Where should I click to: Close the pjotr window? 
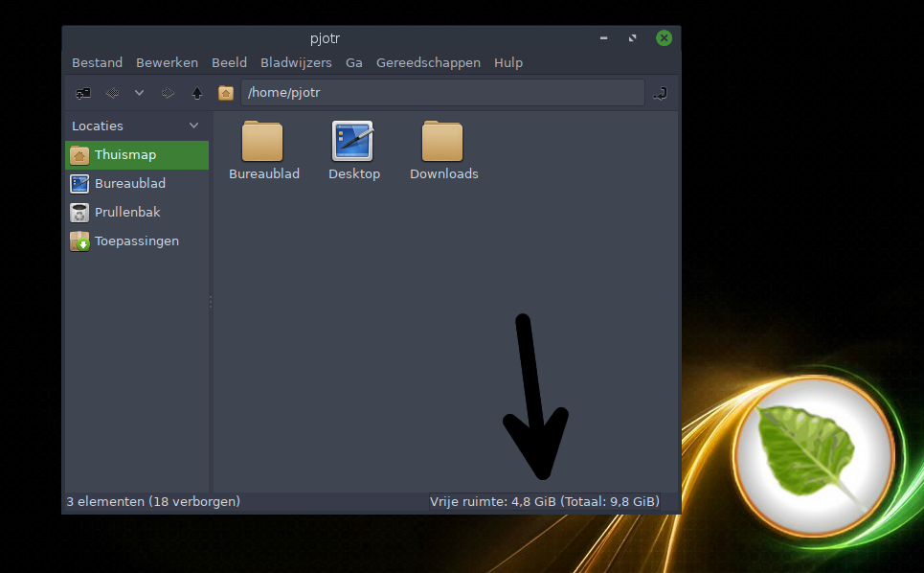tap(665, 38)
